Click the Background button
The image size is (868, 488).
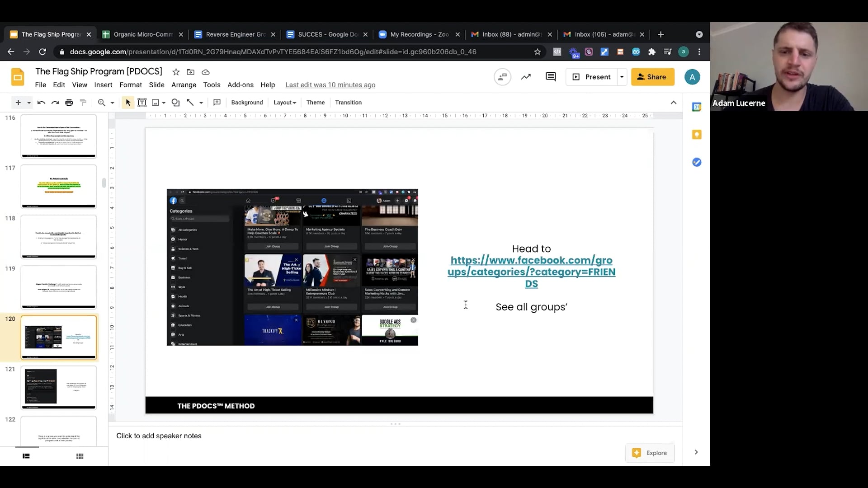tap(247, 103)
